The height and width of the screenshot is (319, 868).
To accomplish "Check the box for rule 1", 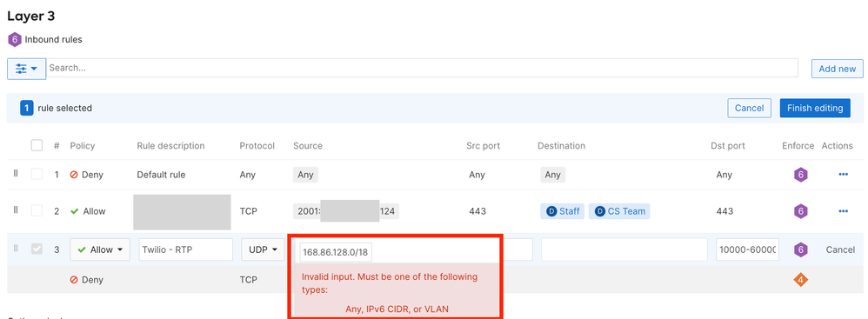I will click(37, 174).
